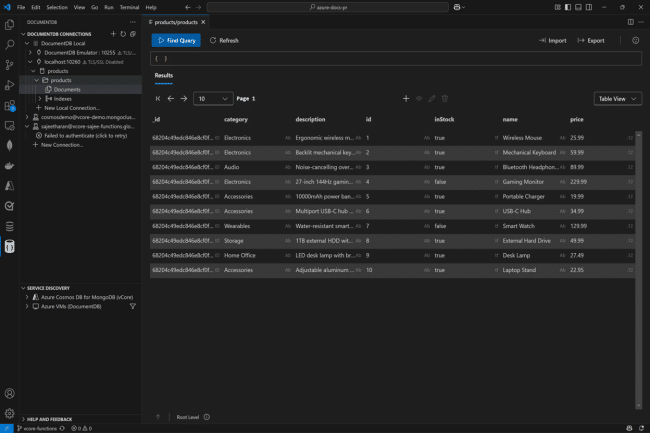650x433 pixels.
Task: Select the Results tab
Action: click(164, 75)
